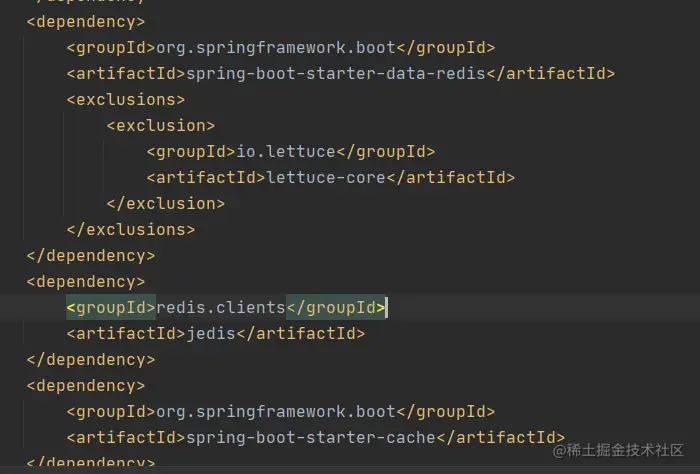Select the spring-boot-starter-data-redis artifactId line
Viewport: 700px width, 474px height.
coord(341,74)
